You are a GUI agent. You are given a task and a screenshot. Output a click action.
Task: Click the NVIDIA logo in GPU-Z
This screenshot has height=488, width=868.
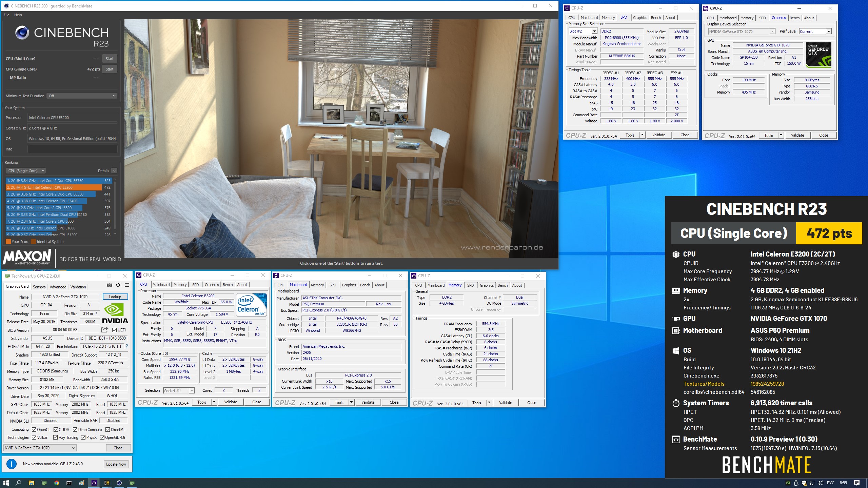115,313
